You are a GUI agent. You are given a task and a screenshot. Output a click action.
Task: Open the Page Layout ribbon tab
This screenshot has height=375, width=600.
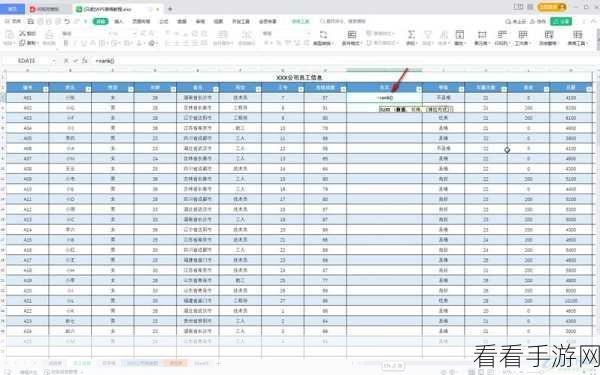tap(141, 21)
